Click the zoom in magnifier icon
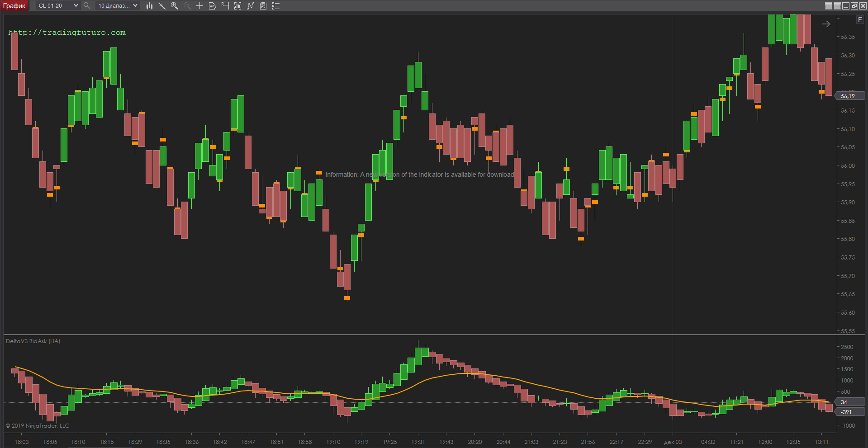The width and height of the screenshot is (868, 448). click(175, 6)
